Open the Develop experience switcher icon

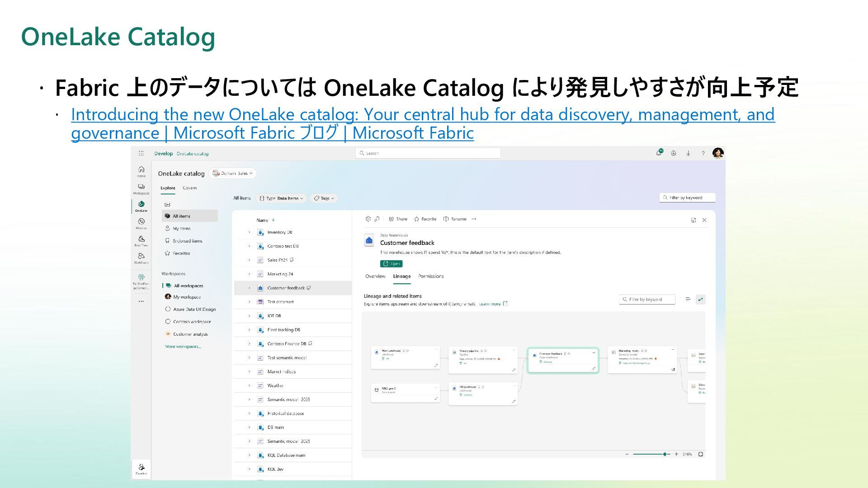tap(142, 468)
